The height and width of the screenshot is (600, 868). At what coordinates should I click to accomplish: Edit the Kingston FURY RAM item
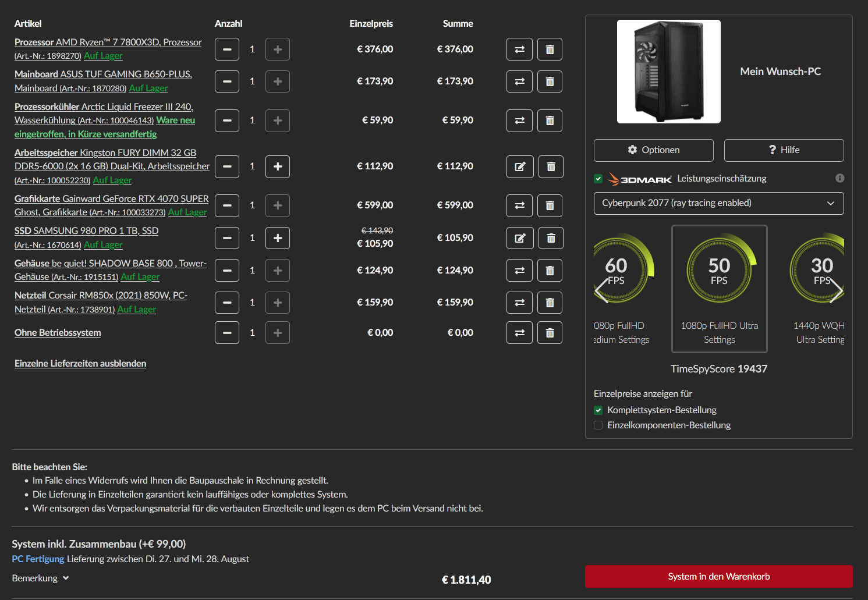520,166
